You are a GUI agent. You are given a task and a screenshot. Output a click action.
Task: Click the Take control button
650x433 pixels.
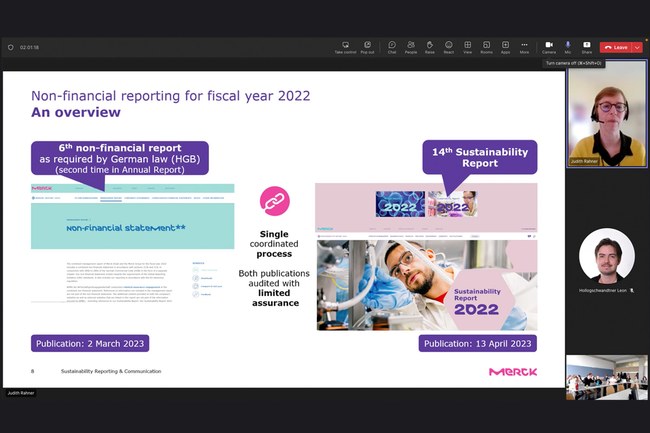pos(344,47)
